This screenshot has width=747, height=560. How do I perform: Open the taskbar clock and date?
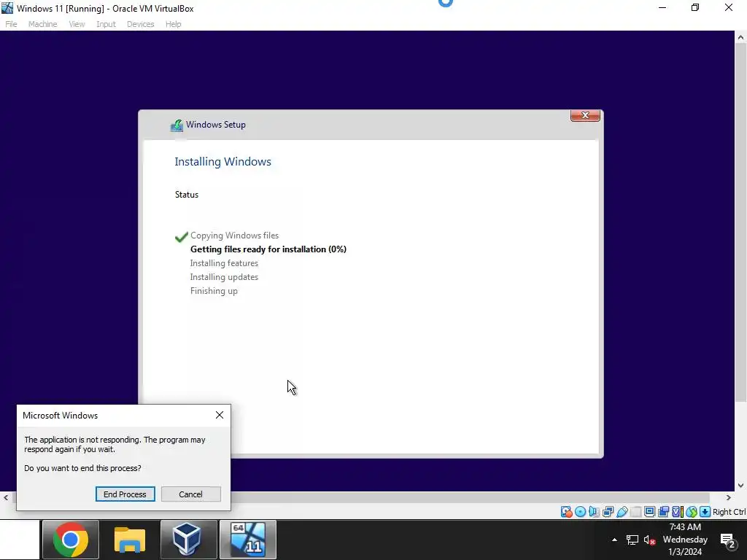[x=685, y=540]
